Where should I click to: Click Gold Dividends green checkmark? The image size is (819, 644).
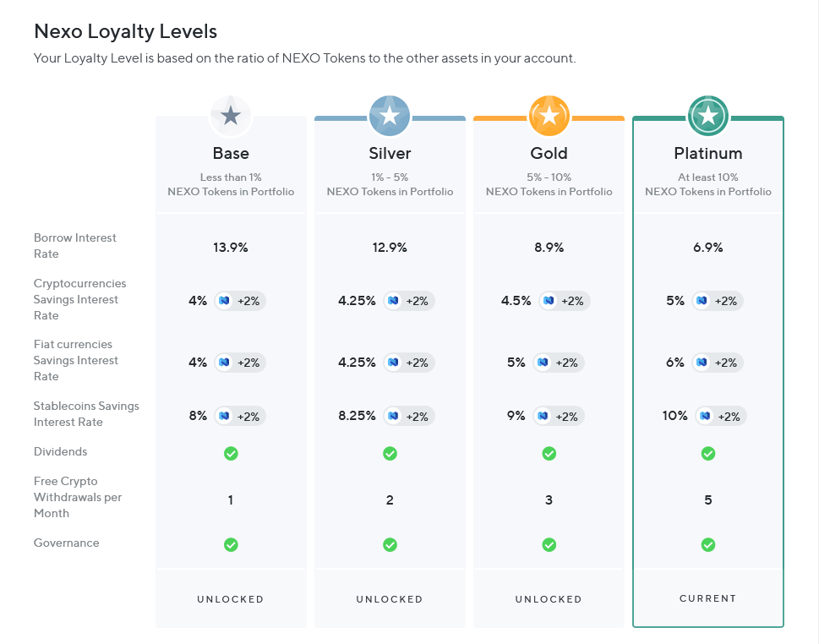pos(549,453)
